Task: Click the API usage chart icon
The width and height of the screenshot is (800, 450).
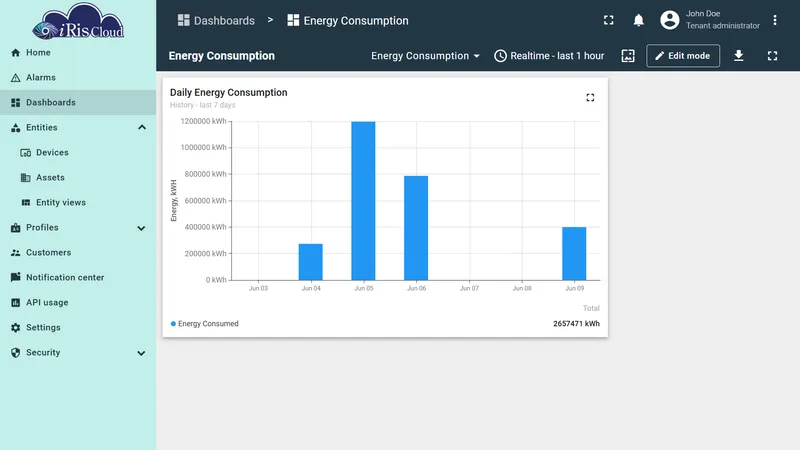Action: 16,303
